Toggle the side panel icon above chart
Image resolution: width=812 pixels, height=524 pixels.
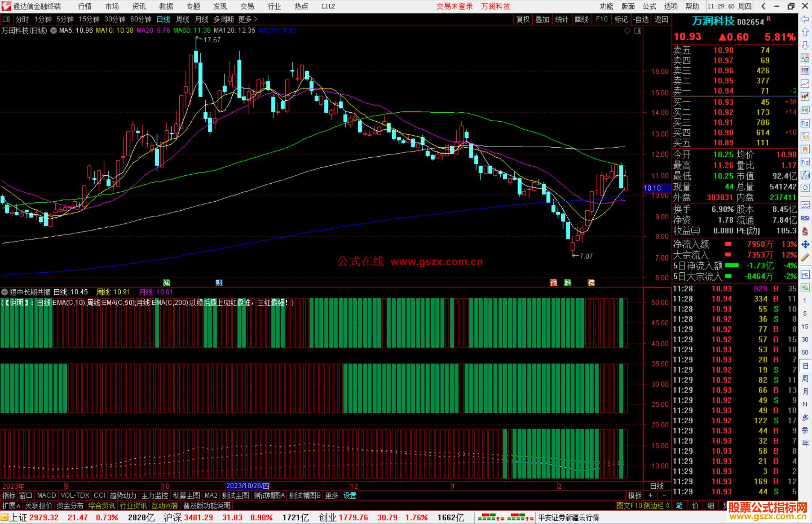pos(638,31)
